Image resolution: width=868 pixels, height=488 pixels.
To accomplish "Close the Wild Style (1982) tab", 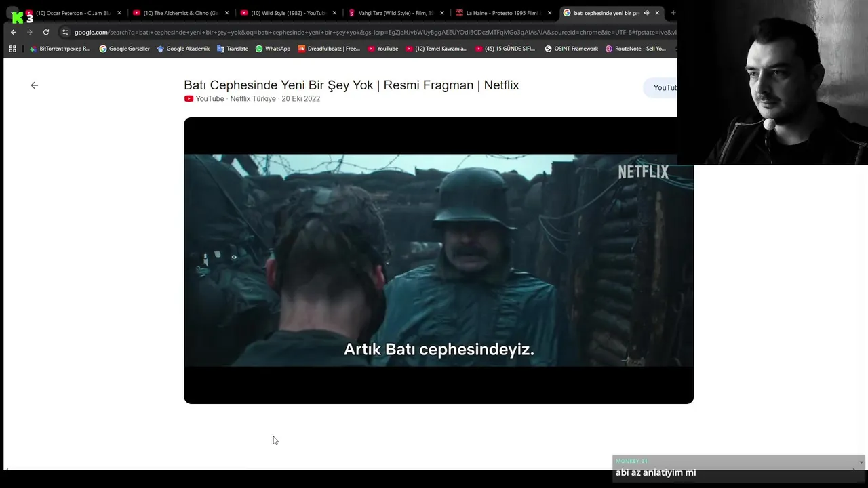I will [x=334, y=13].
